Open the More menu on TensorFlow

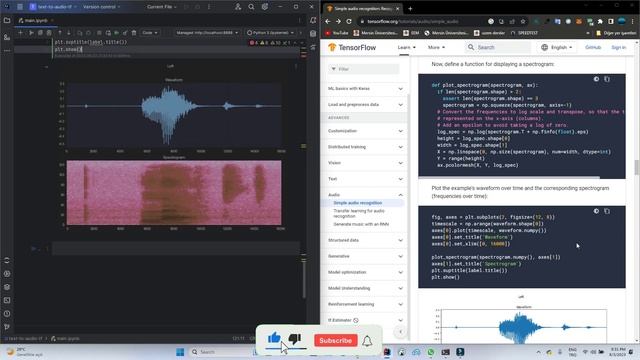click(x=436, y=47)
